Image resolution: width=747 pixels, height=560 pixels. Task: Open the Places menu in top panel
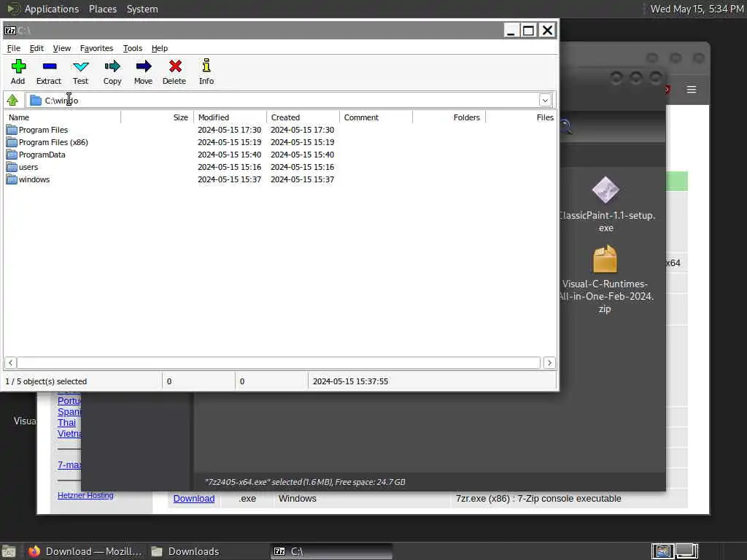coord(102,9)
